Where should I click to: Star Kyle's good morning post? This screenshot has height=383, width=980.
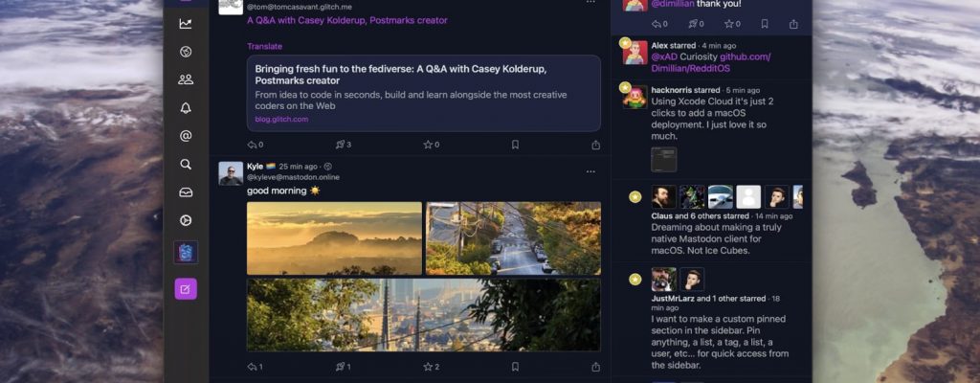[x=431, y=367]
